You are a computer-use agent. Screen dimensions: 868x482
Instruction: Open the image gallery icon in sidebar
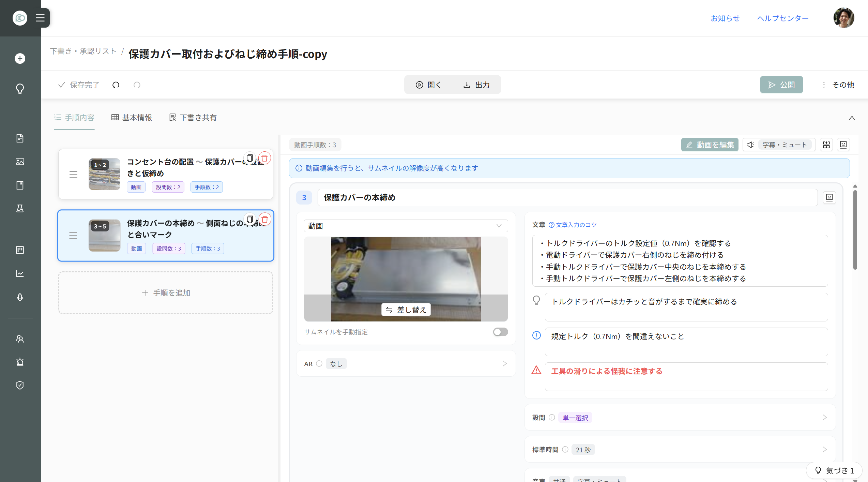(x=20, y=162)
